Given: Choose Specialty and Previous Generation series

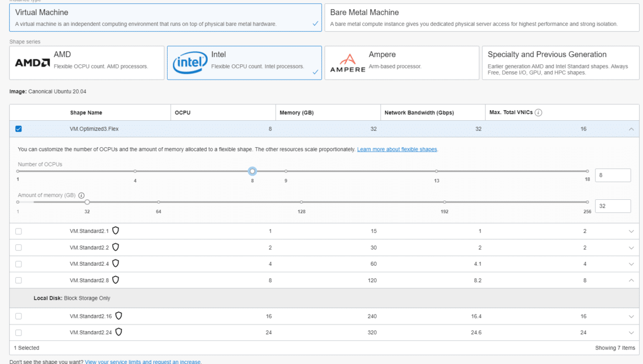Looking at the screenshot, I should 561,63.
